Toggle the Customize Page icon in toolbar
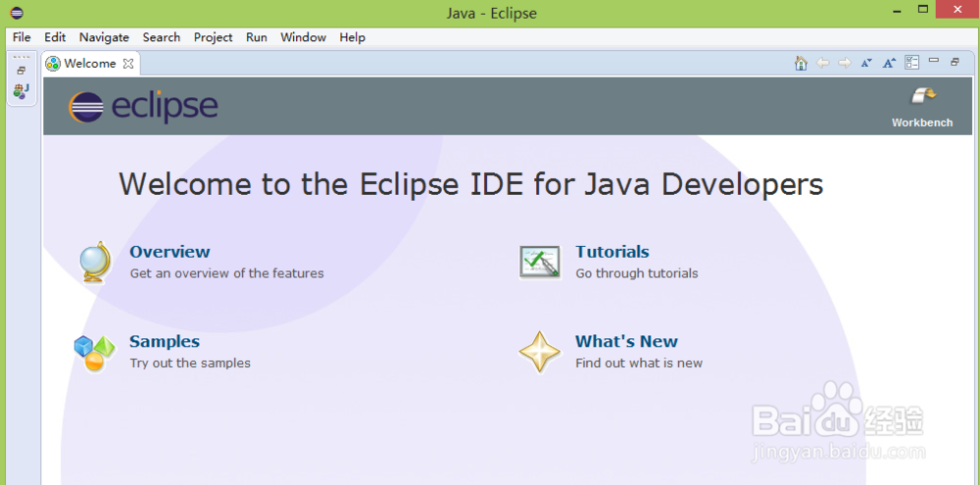This screenshot has width=980, height=485. click(x=911, y=63)
